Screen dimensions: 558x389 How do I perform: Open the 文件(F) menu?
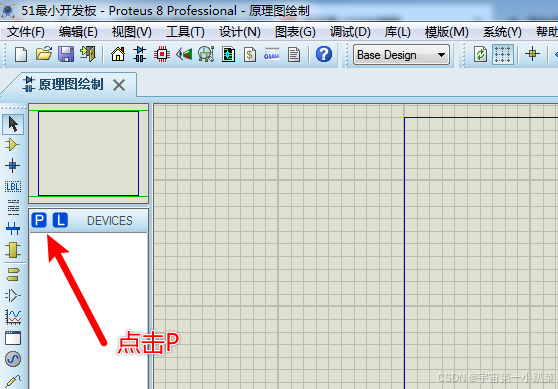point(26,32)
